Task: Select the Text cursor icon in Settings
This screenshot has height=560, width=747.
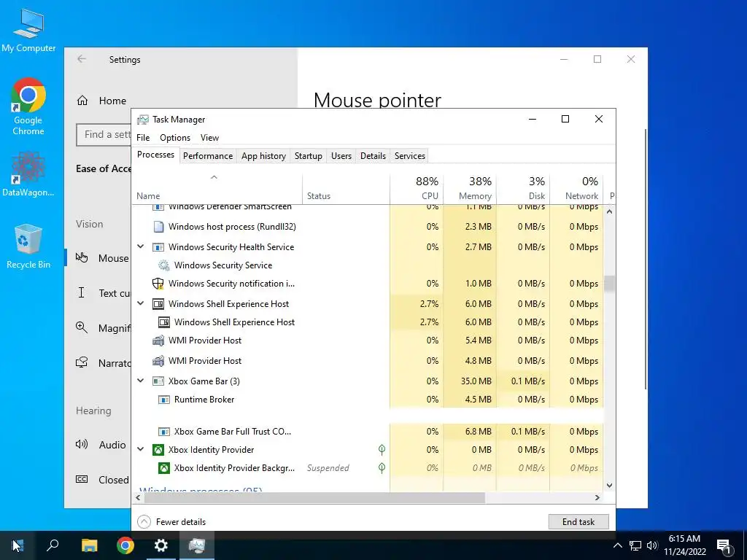Action: point(82,292)
